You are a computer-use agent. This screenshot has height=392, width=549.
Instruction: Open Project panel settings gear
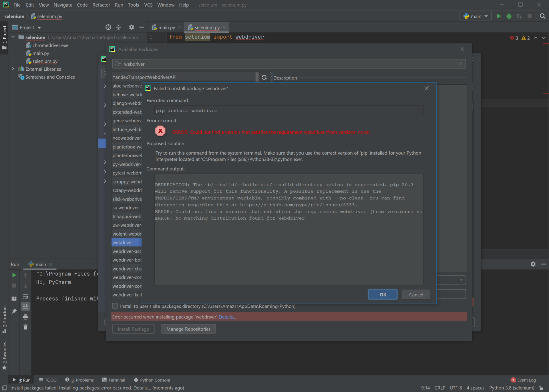click(x=131, y=27)
